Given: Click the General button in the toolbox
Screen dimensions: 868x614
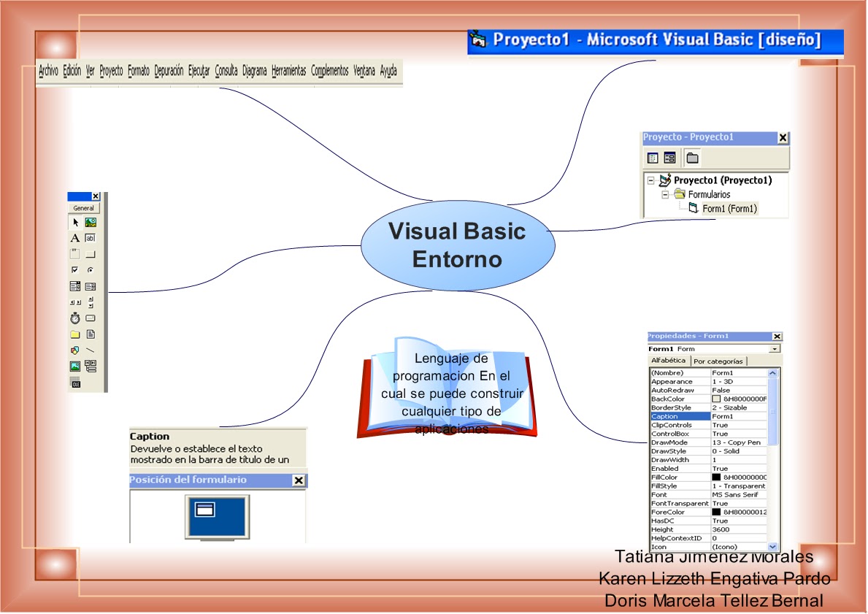Looking at the screenshot, I should coord(82,207).
